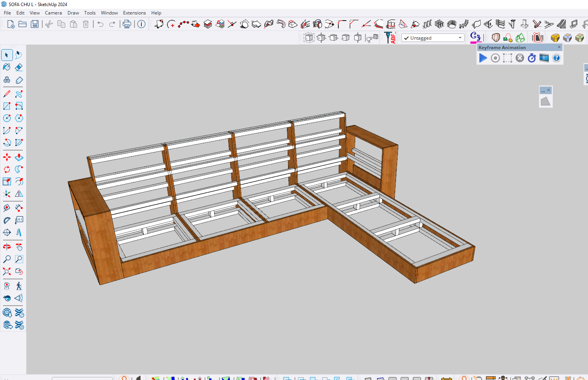The image size is (588, 380).
Task: Click the Model Info icon
Action: 141,24
